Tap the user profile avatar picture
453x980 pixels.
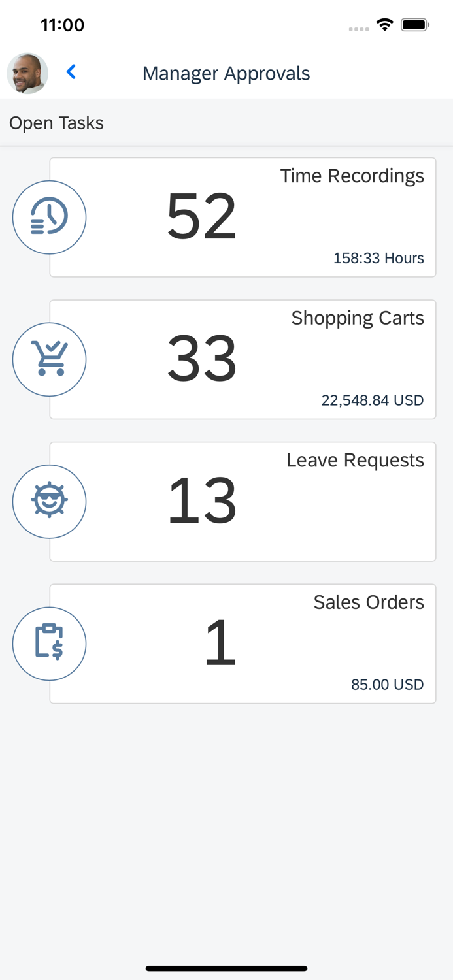pyautogui.click(x=27, y=73)
